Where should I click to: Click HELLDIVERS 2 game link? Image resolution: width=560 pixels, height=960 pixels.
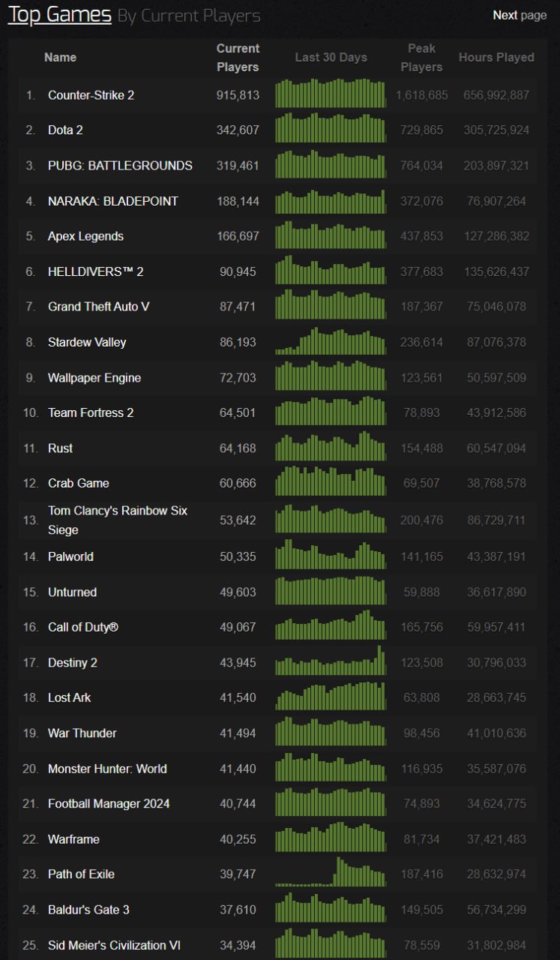pyautogui.click(x=95, y=271)
